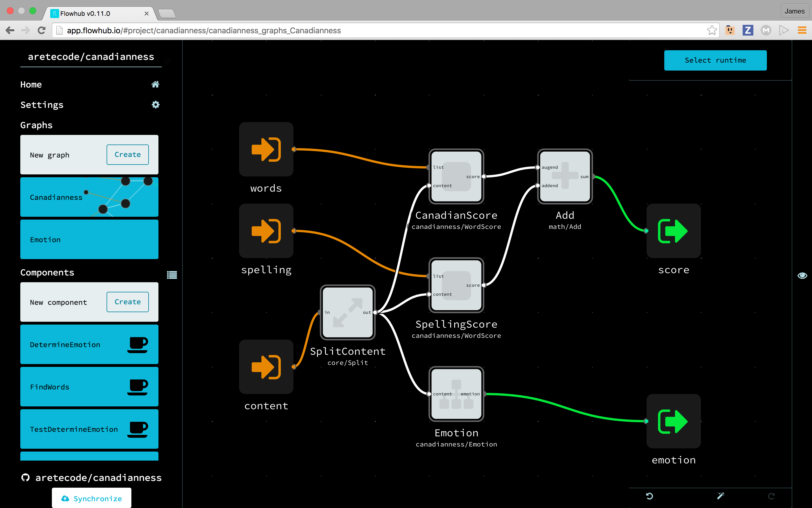Viewport: 812px width, 508px height.
Task: Click the Synchronize button
Action: click(92, 498)
